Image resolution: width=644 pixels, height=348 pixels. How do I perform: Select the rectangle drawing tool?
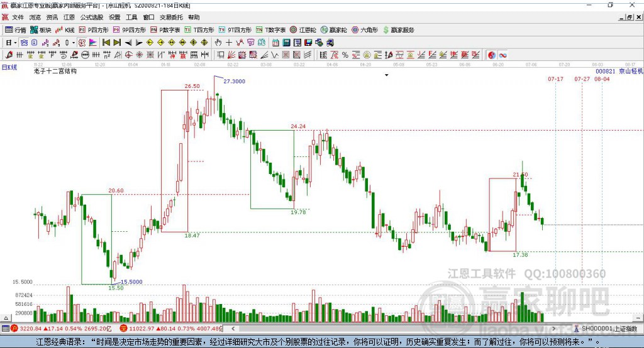point(219,55)
